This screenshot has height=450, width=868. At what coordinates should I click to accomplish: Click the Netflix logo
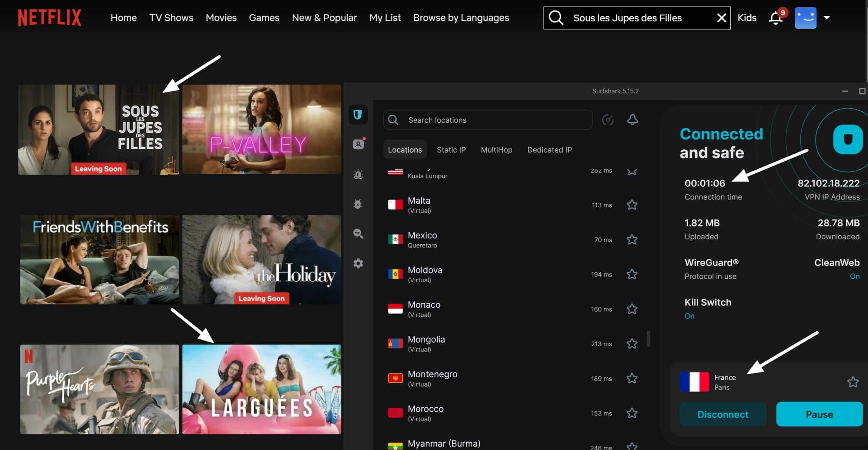pos(50,18)
